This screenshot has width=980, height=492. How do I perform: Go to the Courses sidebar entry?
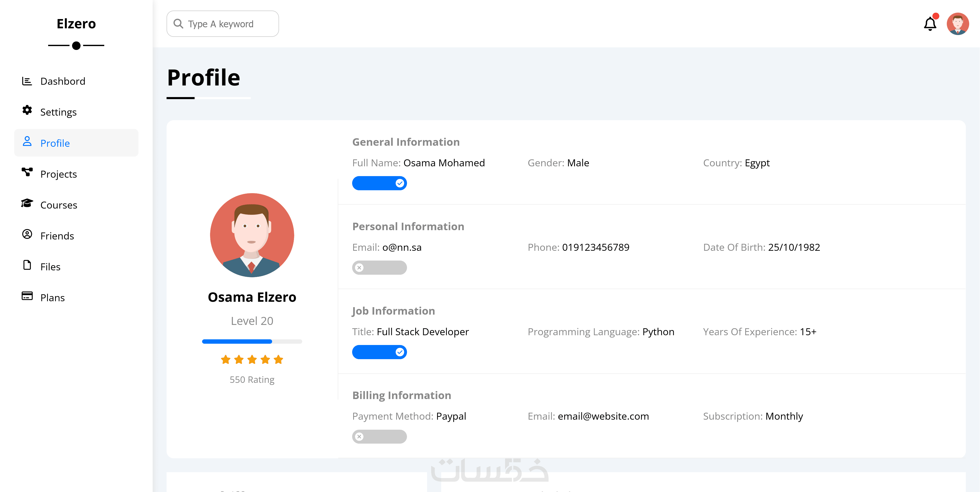point(59,205)
